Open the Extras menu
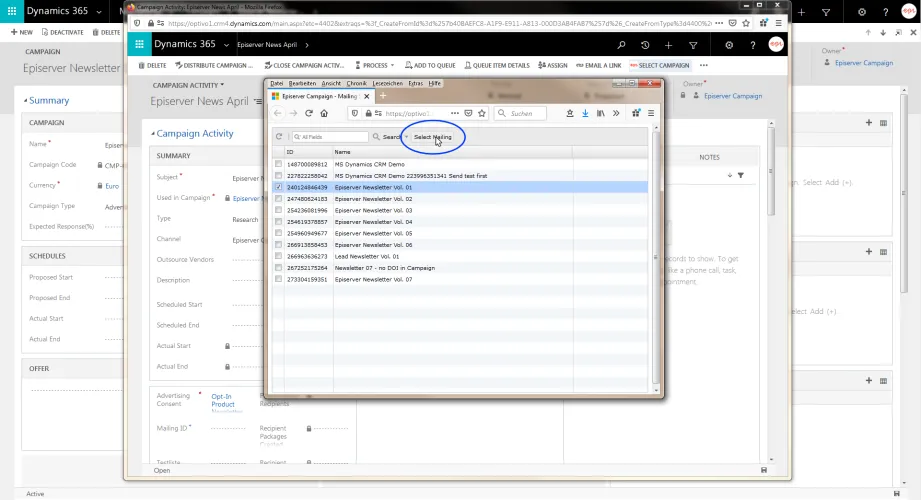Viewport: 921px width, 500px height. pos(415,83)
